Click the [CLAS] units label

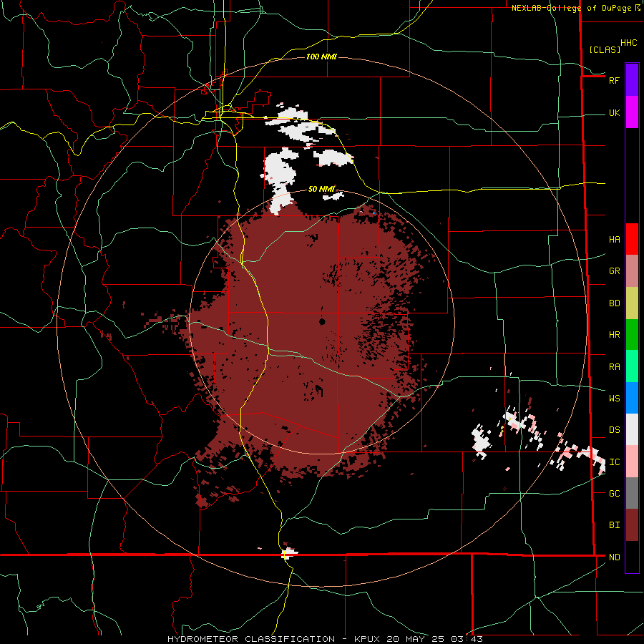click(605, 49)
